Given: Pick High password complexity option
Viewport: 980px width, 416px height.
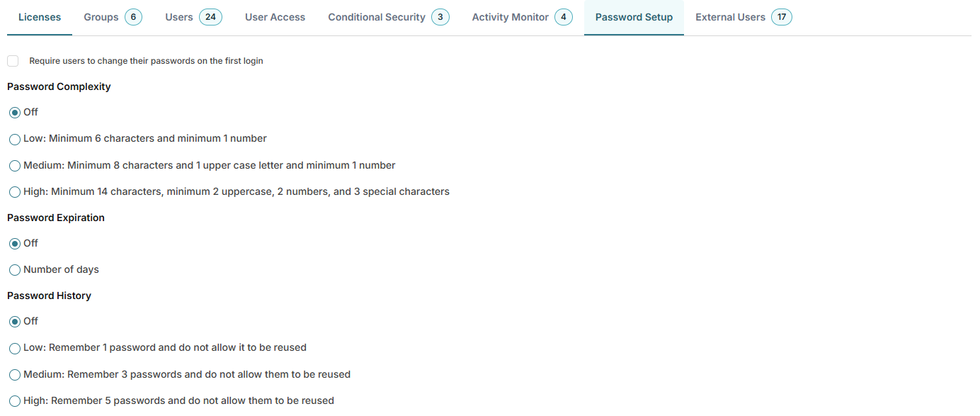Looking at the screenshot, I should point(15,192).
